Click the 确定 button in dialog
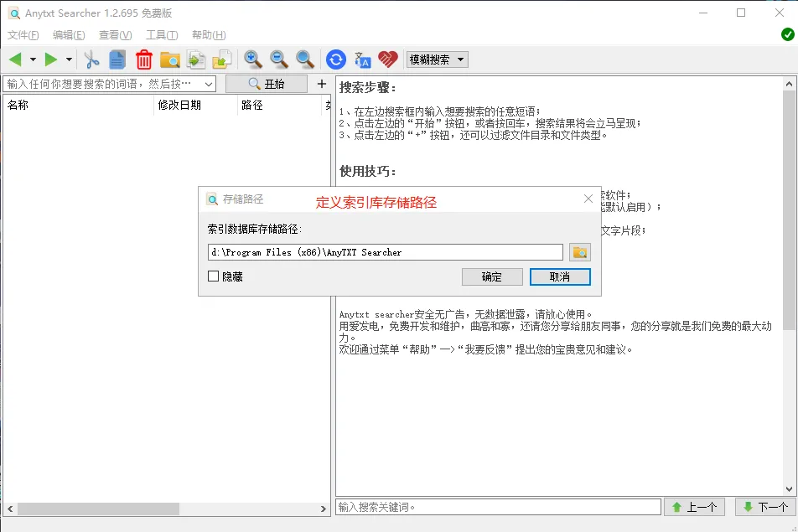 coord(492,276)
